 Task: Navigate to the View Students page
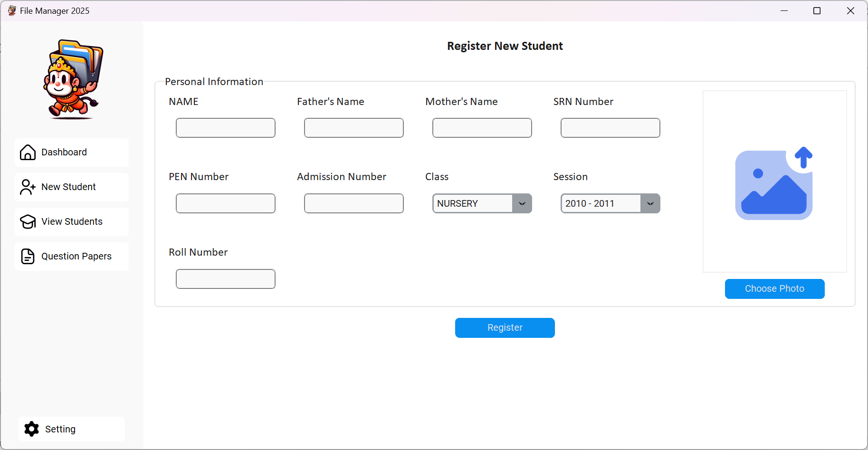tap(72, 221)
